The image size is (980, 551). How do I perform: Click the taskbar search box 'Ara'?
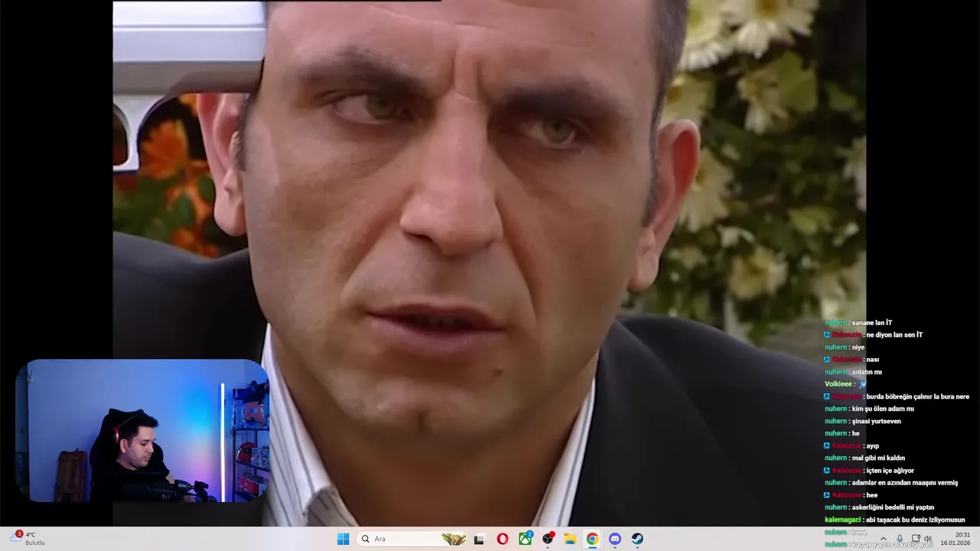(413, 539)
